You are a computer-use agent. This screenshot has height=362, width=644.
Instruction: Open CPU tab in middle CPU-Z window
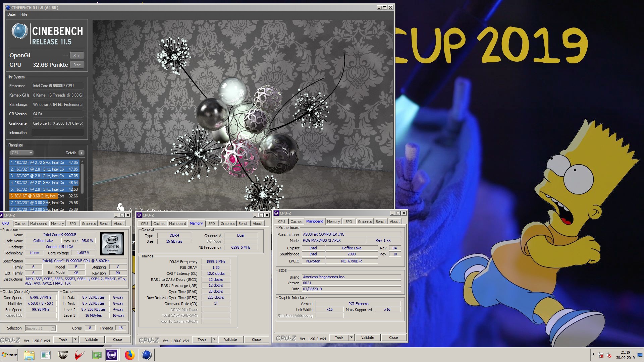[x=145, y=224]
